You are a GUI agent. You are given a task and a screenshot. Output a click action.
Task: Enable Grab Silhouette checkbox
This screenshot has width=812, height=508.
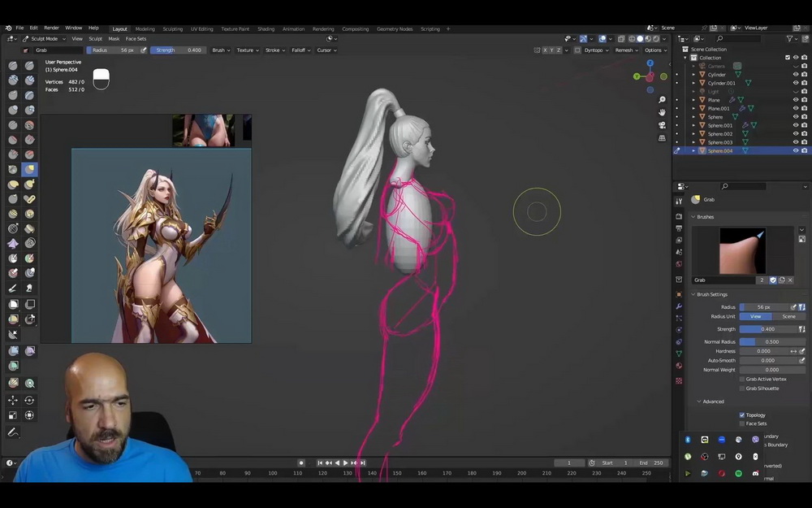(742, 389)
